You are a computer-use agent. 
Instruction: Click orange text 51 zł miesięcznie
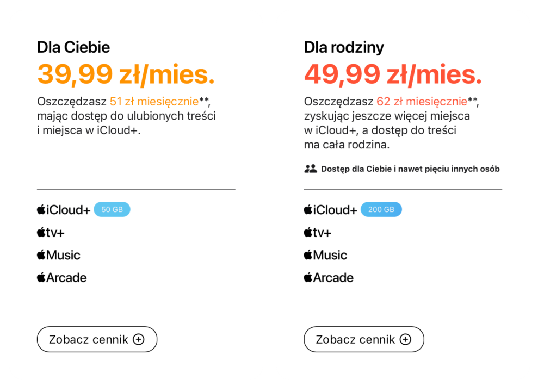[154, 102]
